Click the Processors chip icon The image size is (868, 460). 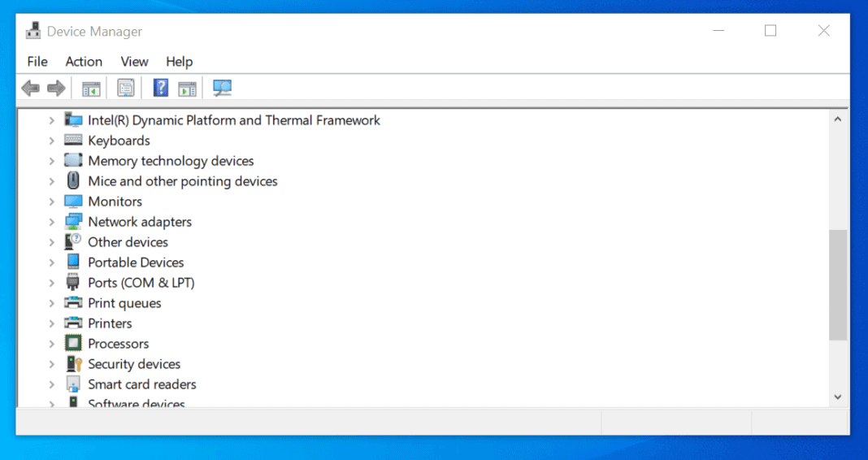(73, 343)
